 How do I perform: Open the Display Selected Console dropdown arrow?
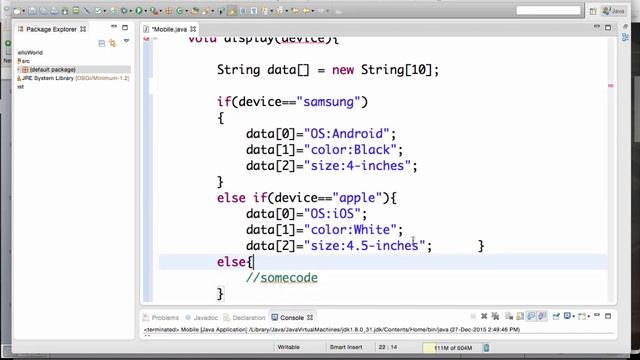[x=574, y=316]
